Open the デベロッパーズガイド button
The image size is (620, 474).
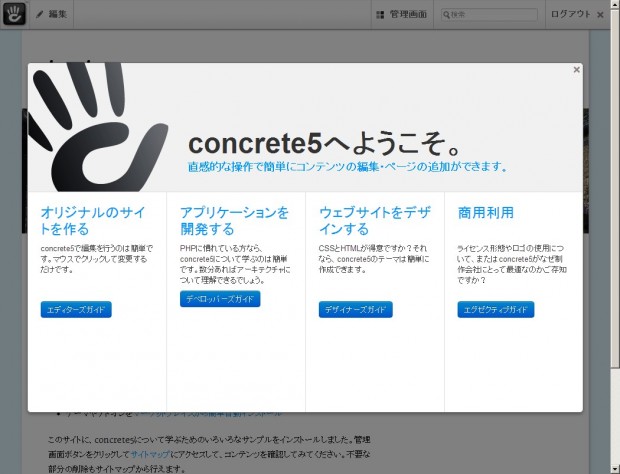[x=220, y=299]
